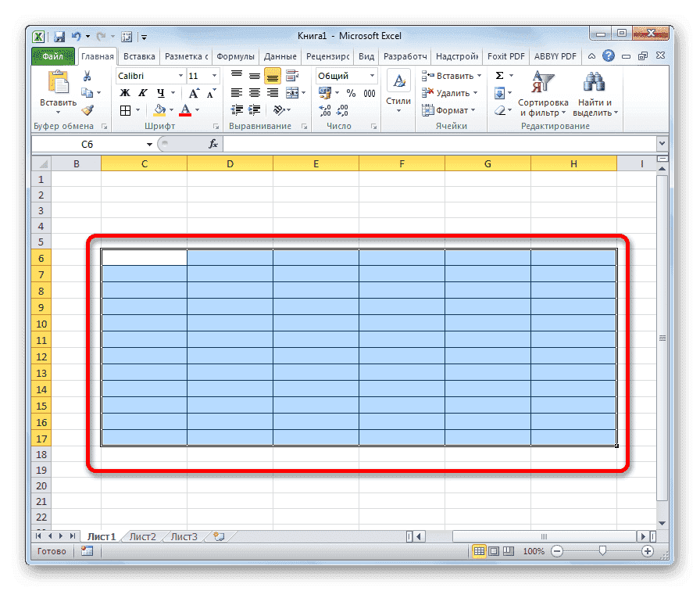Viewport: 700px width, 591px height.
Task: Select the Format Painter brush icon
Action: point(88,109)
